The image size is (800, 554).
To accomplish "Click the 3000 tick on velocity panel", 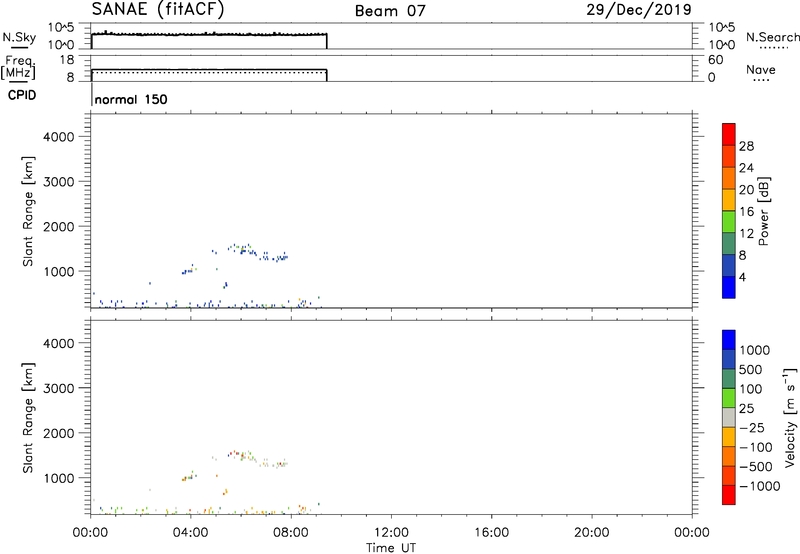I will (x=59, y=388).
